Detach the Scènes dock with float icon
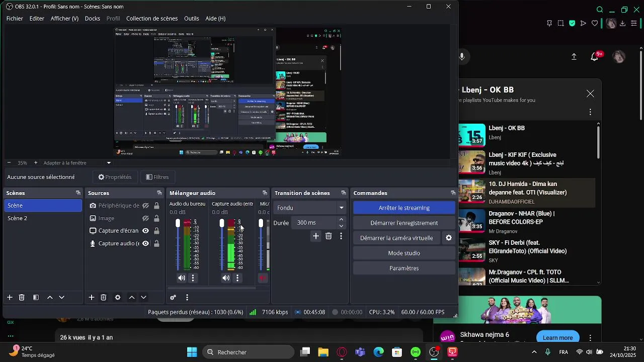The width and height of the screenshot is (644, 362). tap(78, 193)
